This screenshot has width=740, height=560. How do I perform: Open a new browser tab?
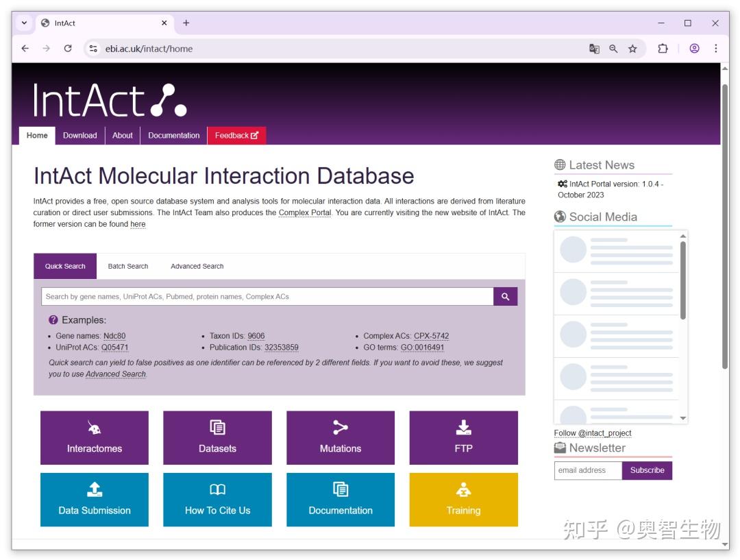186,23
